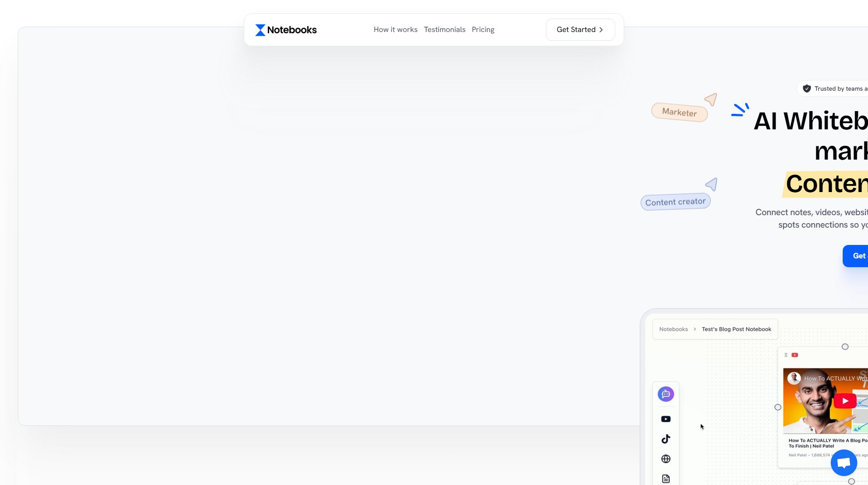
Task: Select the YouTube tool in the sidebar
Action: click(x=665, y=419)
